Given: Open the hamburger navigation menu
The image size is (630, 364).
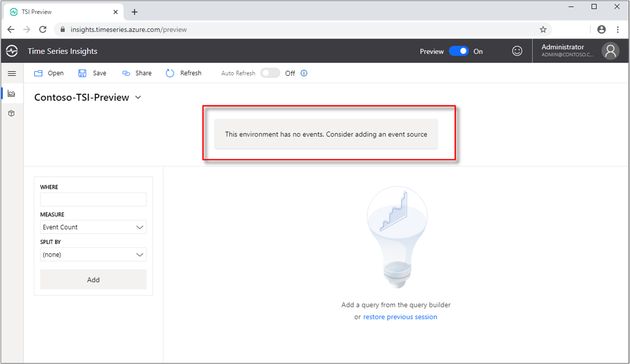Looking at the screenshot, I should click(12, 73).
